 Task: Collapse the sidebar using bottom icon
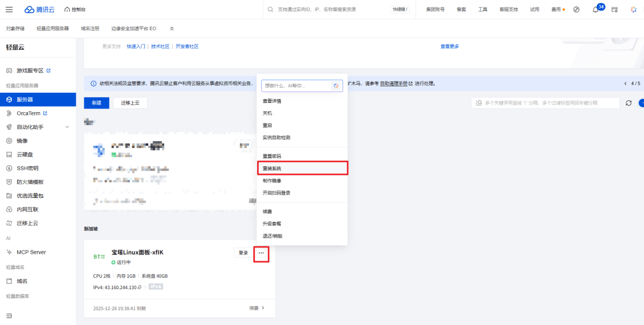9,315
